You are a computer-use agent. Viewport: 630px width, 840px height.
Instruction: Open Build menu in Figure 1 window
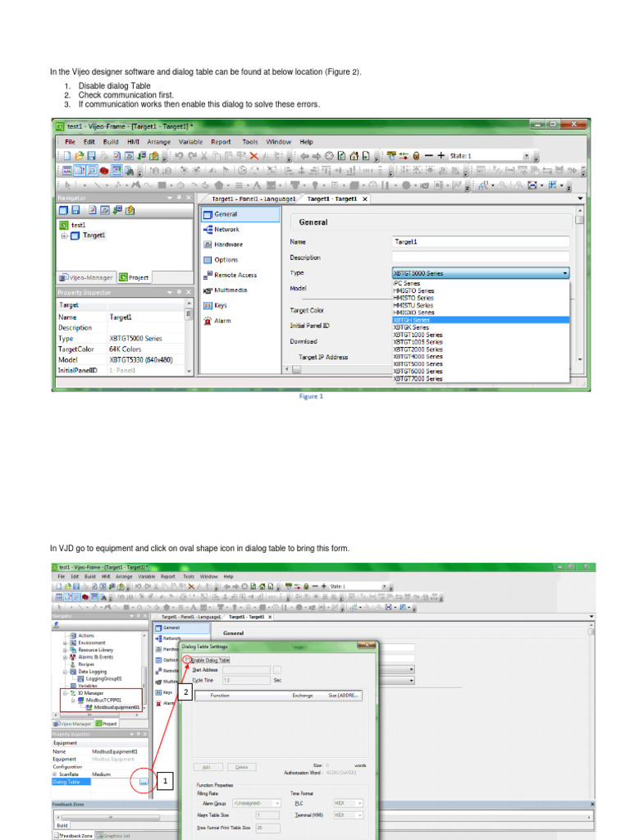[x=111, y=142]
